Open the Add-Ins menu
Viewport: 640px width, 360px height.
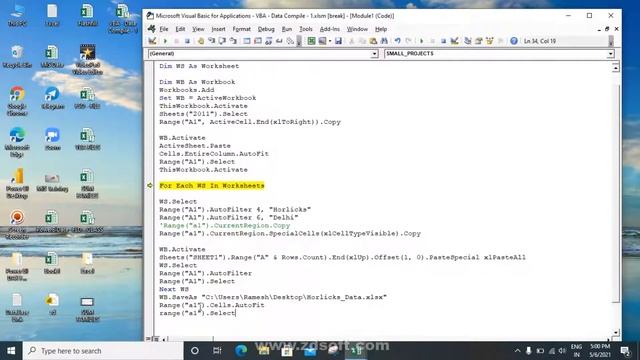tap(329, 29)
